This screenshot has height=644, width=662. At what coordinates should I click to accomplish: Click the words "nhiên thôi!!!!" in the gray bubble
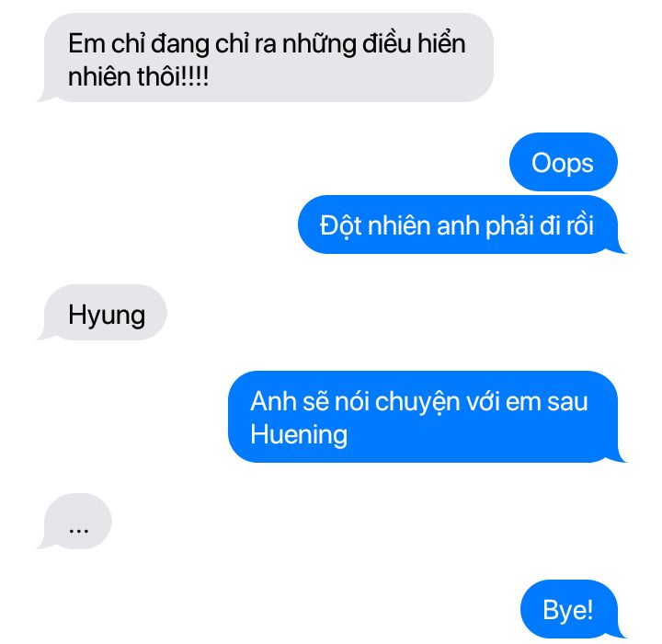(139, 77)
